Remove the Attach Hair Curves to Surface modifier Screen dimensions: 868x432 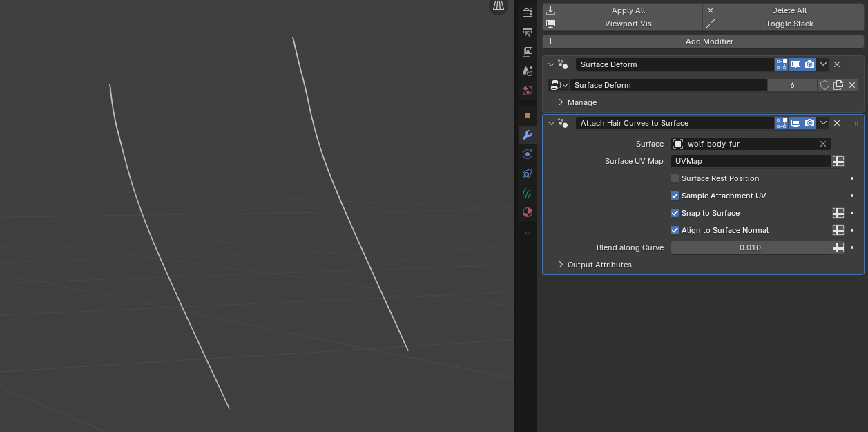[837, 123]
